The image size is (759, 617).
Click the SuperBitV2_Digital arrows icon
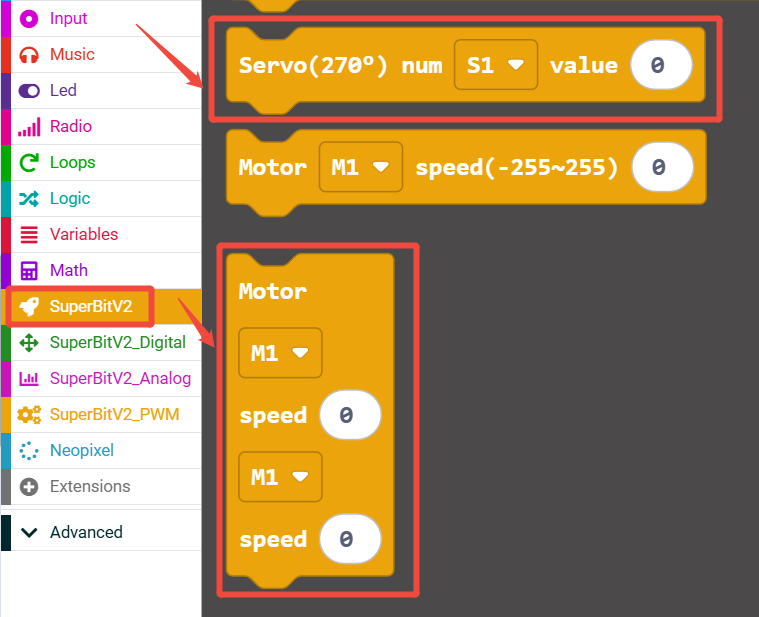29,343
